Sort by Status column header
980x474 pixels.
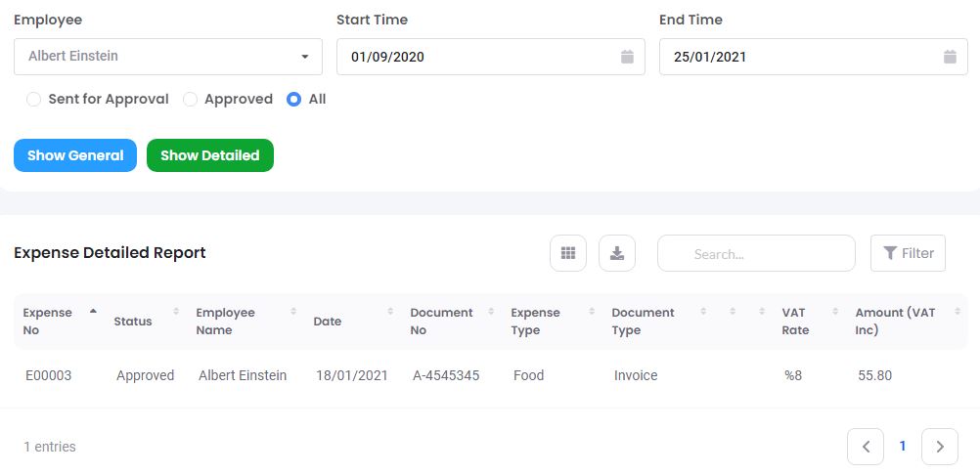tap(133, 321)
